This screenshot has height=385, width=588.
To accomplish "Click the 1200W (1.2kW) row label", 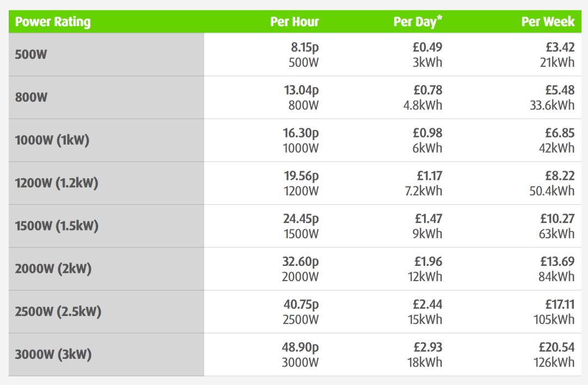I will [57, 183].
